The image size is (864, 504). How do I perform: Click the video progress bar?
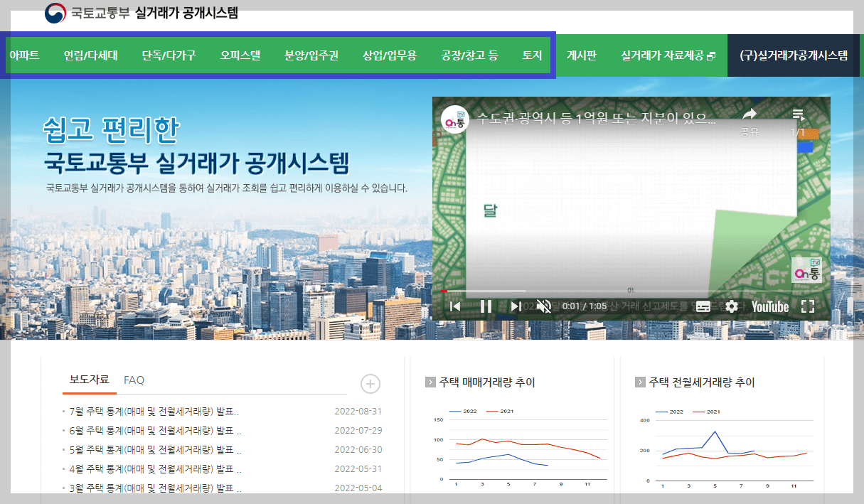coord(633,291)
